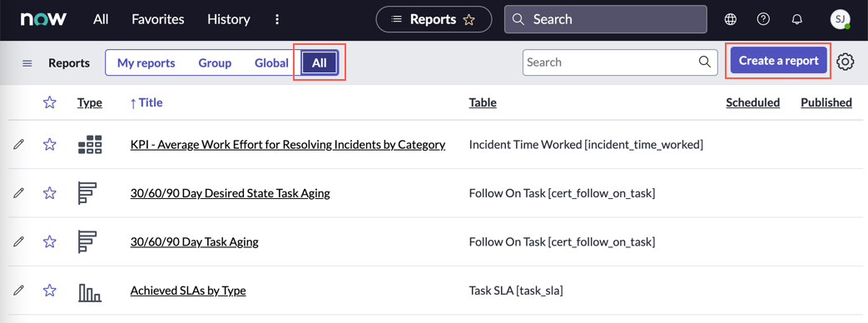Click the global top Search field
Viewport: 868px width, 323px height.
[x=606, y=19]
